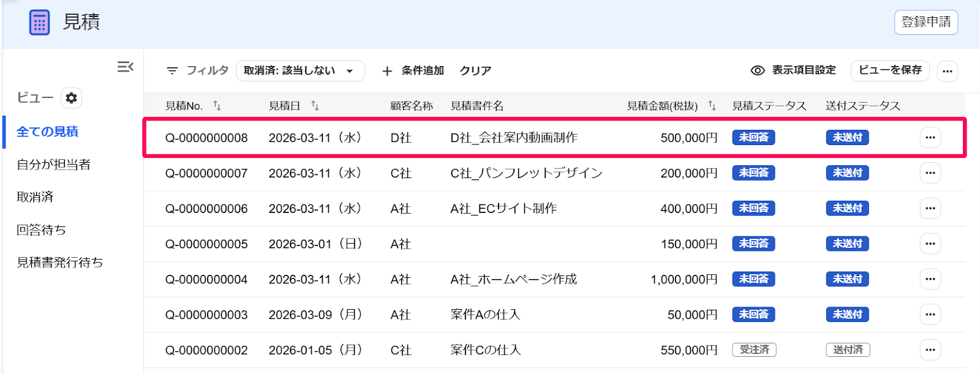Click the 受注済 status badge
This screenshot has width=980, height=374.
point(754,350)
